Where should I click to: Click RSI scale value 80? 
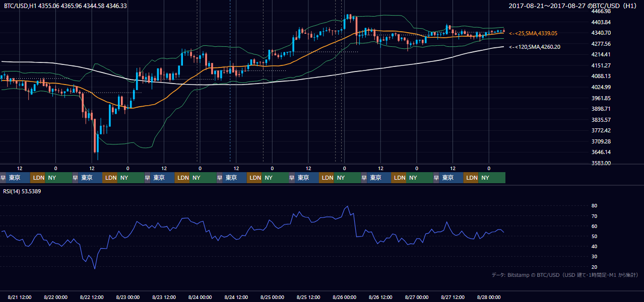coord(594,206)
